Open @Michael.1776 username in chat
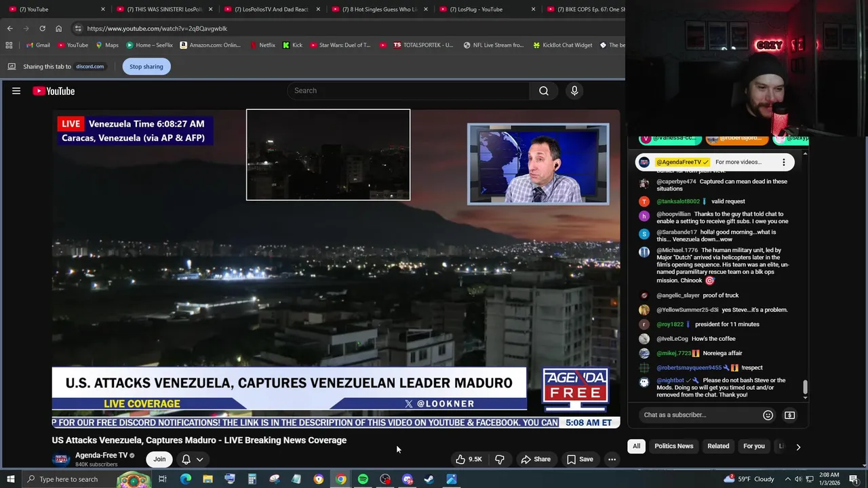This screenshot has height=488, width=868. (x=677, y=250)
